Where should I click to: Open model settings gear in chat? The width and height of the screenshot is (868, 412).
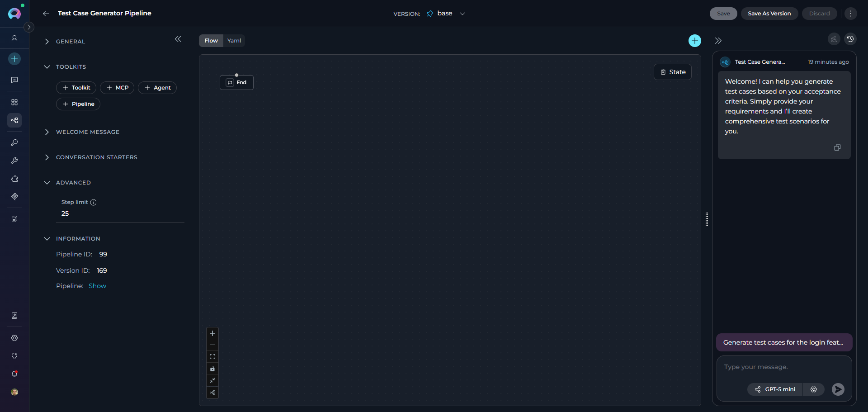[x=814, y=389]
